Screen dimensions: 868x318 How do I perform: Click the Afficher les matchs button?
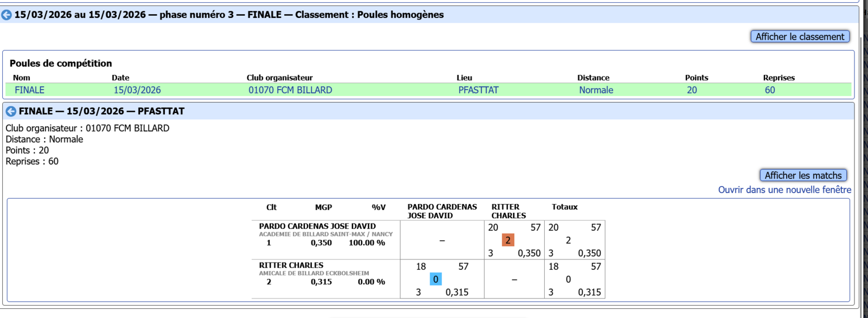coord(803,175)
